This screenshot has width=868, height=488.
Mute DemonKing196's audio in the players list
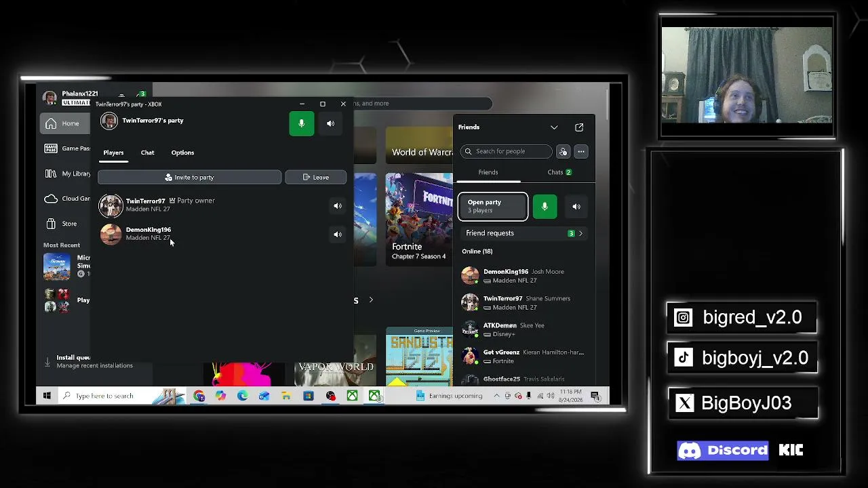[x=338, y=234]
